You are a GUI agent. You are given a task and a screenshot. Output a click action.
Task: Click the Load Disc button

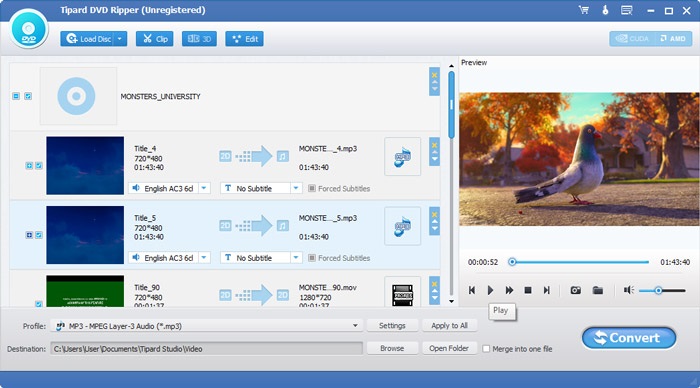(88, 39)
